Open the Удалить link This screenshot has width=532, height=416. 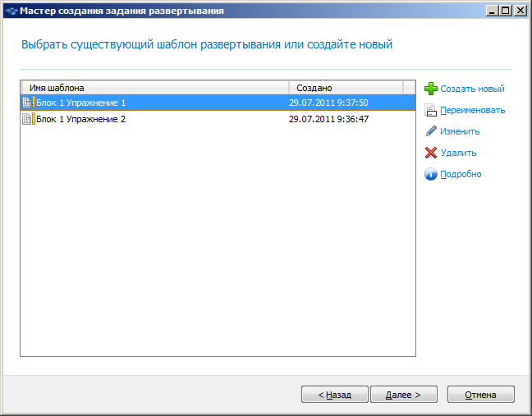click(x=458, y=153)
